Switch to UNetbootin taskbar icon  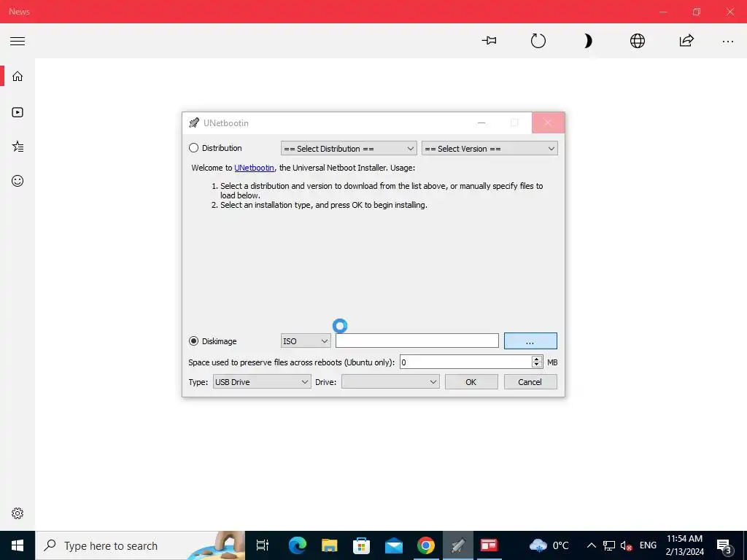click(x=458, y=545)
